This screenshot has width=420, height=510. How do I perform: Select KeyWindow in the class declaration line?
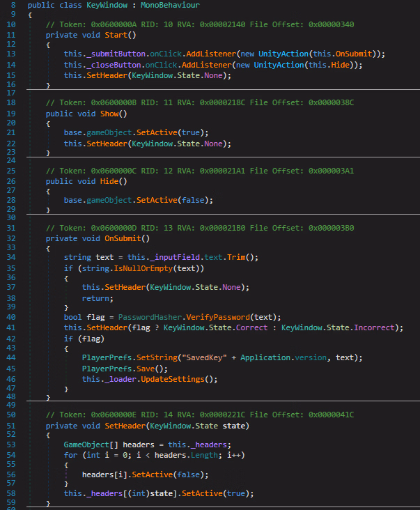click(107, 5)
